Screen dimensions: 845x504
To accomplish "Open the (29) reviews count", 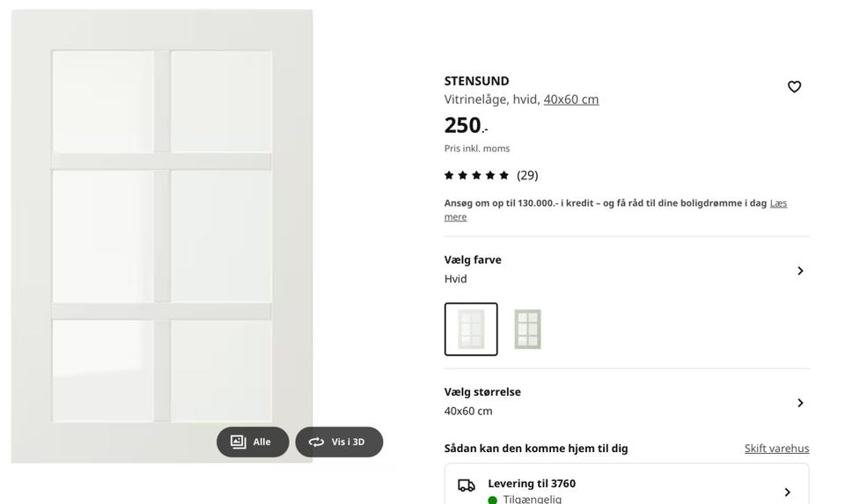I will 527,175.
